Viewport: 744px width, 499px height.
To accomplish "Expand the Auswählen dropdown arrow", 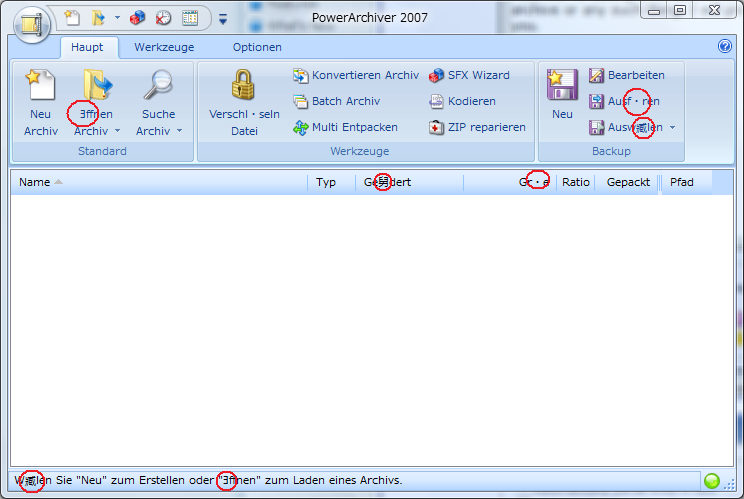I will 672,128.
